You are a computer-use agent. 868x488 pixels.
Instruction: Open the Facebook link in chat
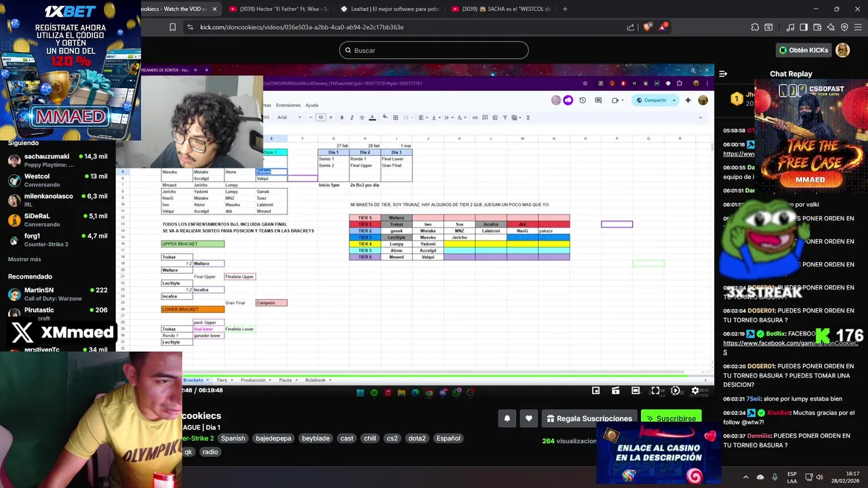coord(790,347)
